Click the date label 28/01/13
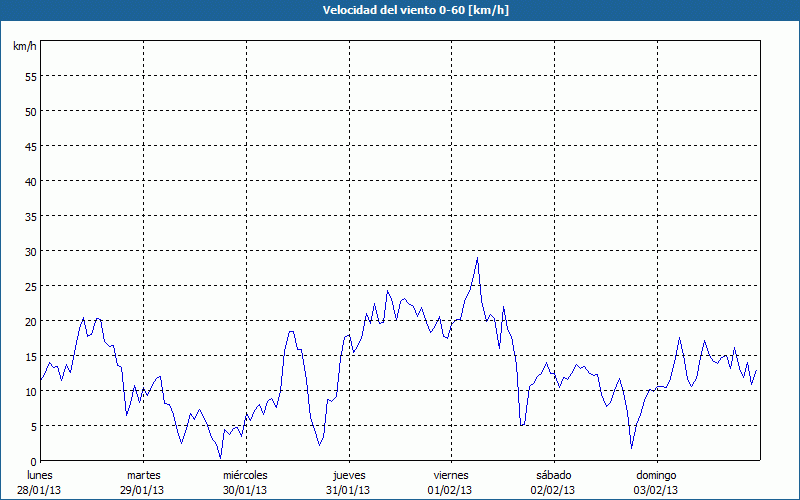 40,490
